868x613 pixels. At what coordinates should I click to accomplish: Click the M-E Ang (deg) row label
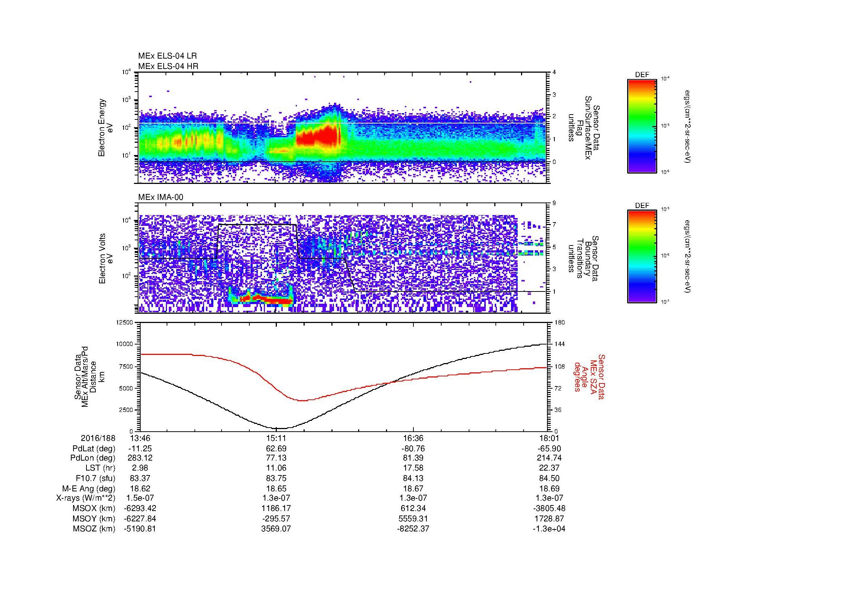click(89, 489)
